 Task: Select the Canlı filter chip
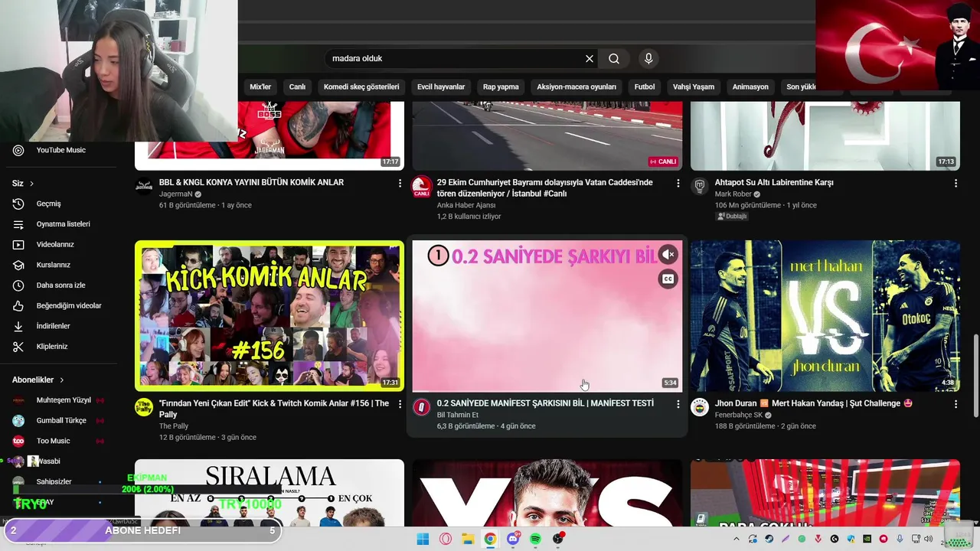(x=297, y=87)
